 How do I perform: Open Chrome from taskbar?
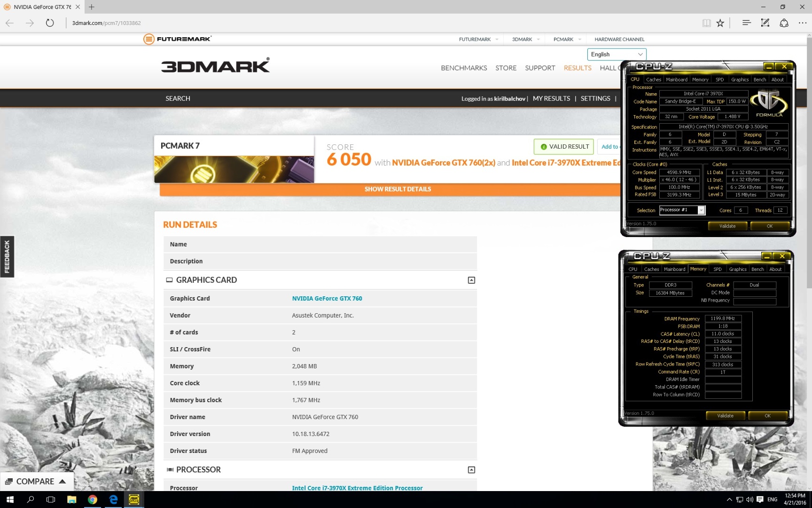(x=93, y=500)
